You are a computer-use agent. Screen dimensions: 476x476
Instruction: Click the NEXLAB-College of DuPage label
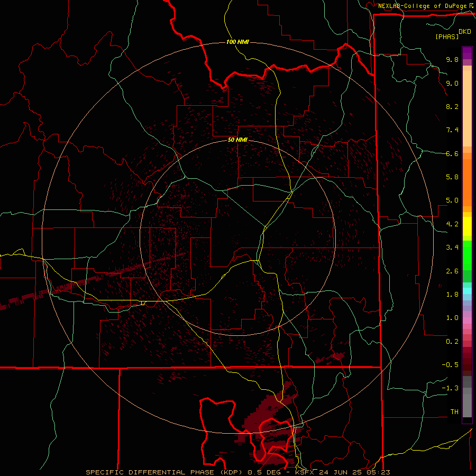423,6
